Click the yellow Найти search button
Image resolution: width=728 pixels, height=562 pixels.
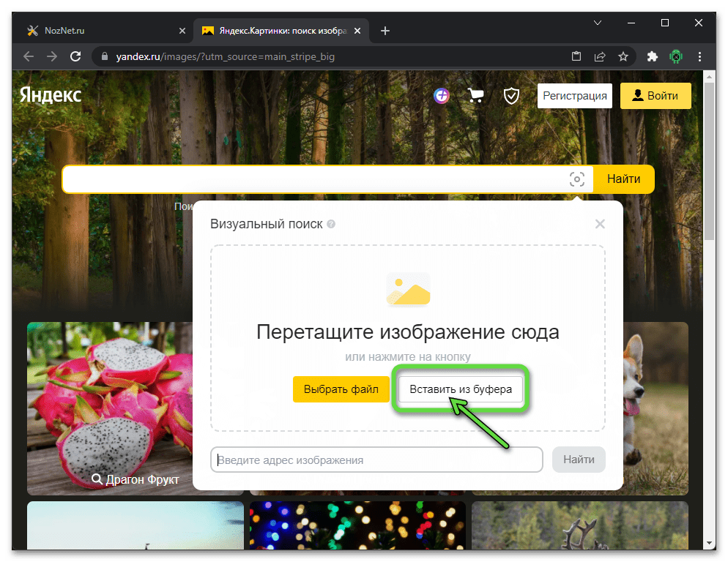[x=623, y=179]
